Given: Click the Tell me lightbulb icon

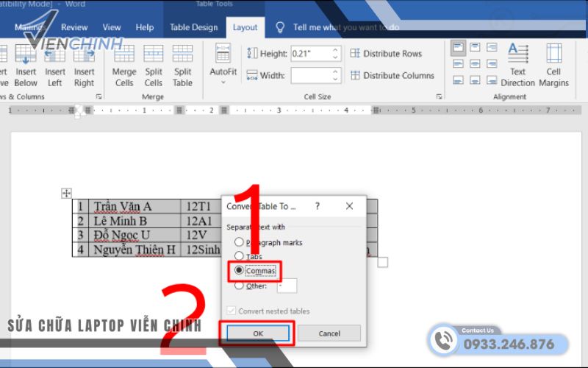Looking at the screenshot, I should (280, 27).
